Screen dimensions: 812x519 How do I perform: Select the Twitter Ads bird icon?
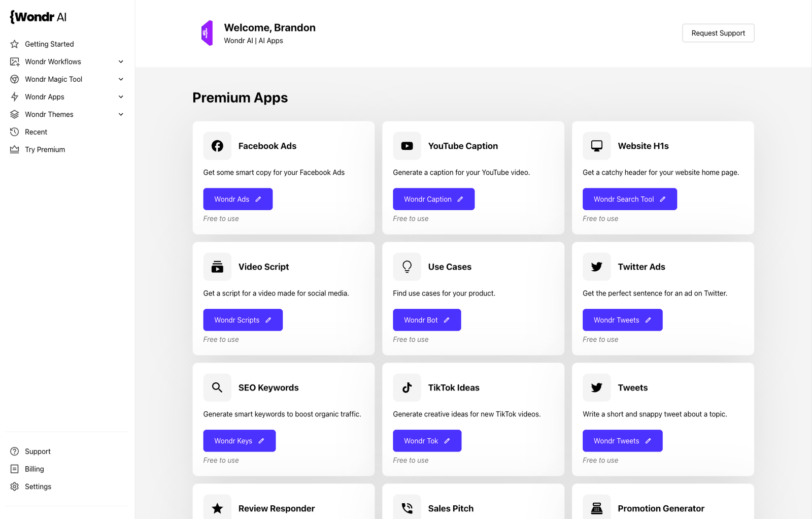596,267
